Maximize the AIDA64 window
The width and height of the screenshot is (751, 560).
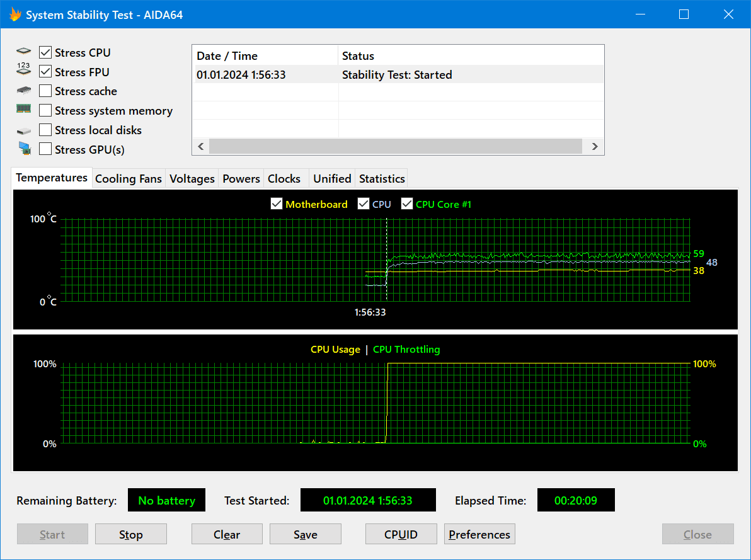click(x=684, y=14)
